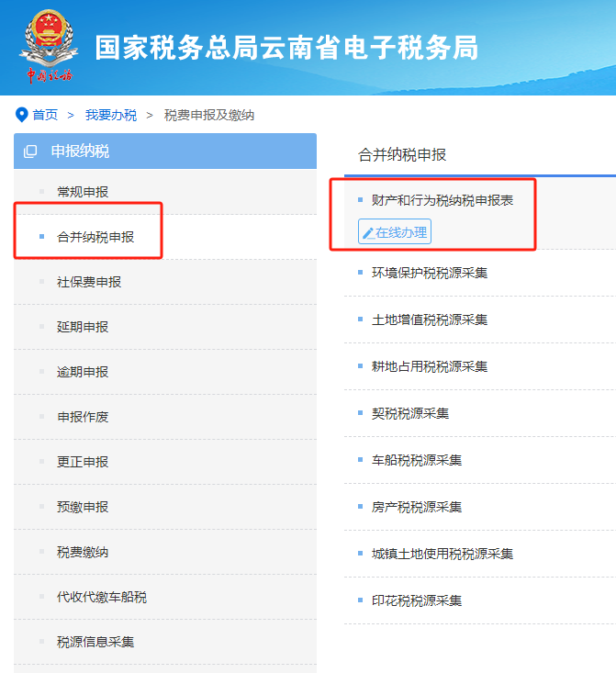Open 车船税税源采集
This screenshot has height=673, width=616.
[x=417, y=460]
